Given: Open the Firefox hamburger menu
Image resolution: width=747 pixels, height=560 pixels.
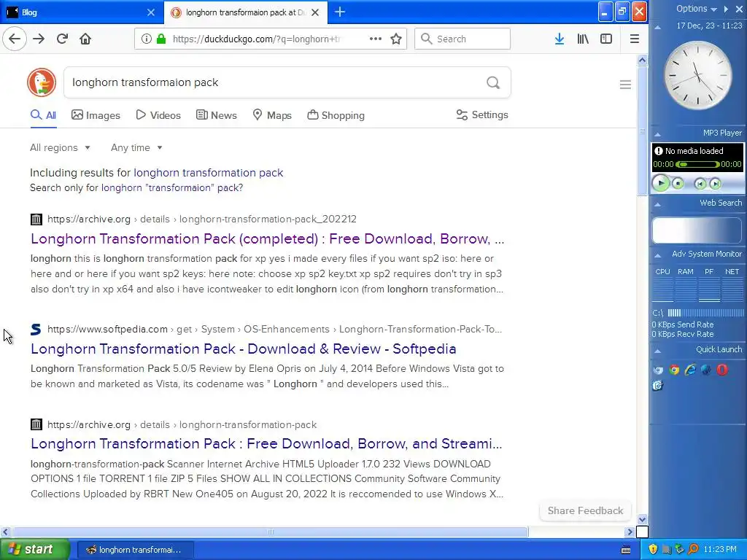Looking at the screenshot, I should pos(634,39).
